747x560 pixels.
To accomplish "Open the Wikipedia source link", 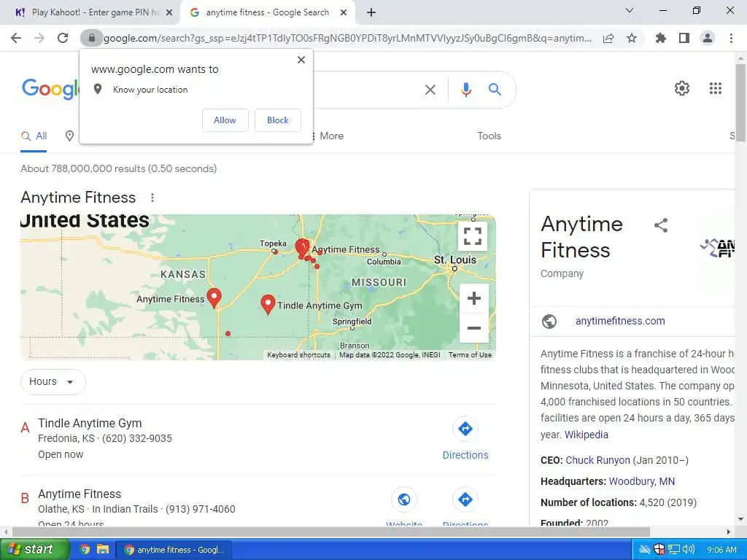I will (x=587, y=435).
